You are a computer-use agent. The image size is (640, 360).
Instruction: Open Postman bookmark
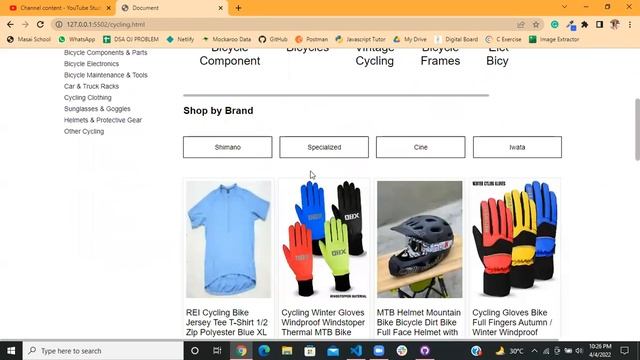click(312, 39)
